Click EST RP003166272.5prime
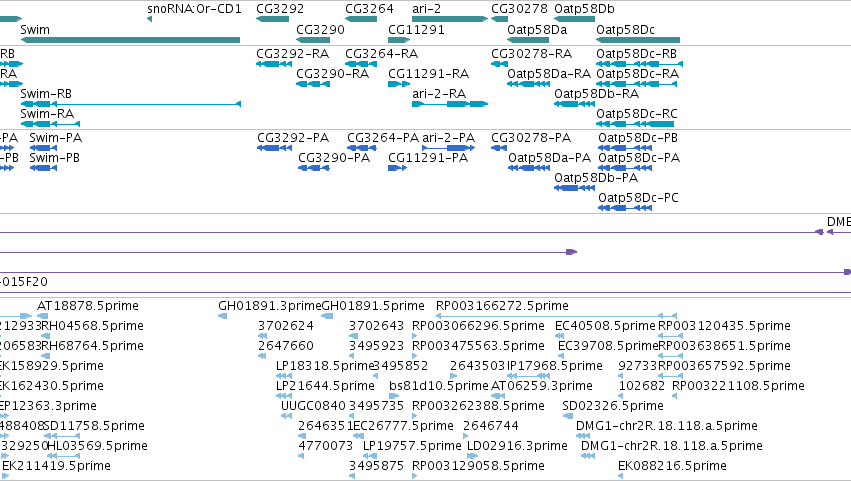 [556, 316]
